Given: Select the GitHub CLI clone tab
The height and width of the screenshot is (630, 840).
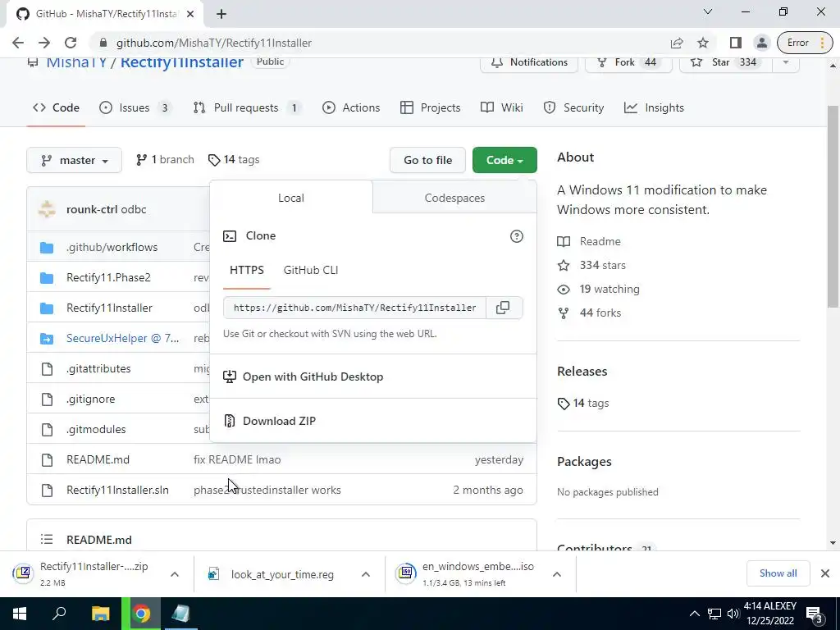Looking at the screenshot, I should (311, 271).
